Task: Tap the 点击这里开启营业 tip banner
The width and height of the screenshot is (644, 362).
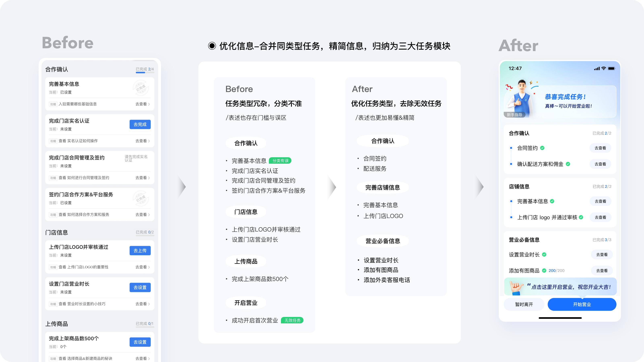Action: click(560, 287)
